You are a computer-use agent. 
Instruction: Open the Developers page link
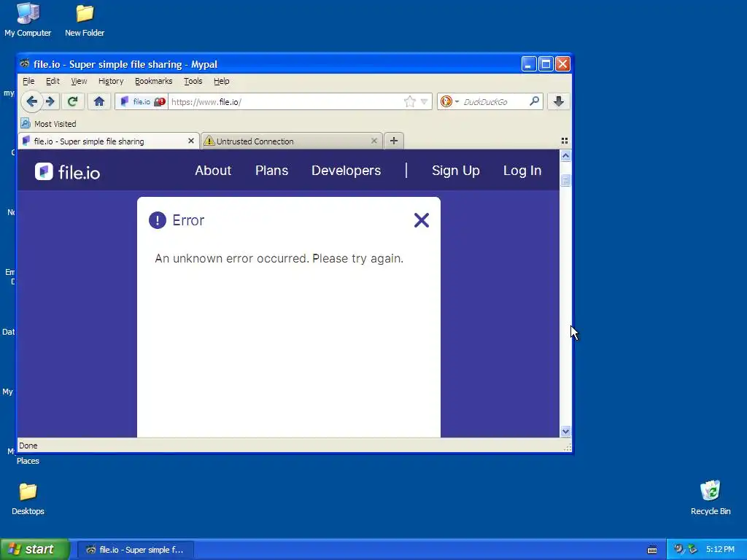pyautogui.click(x=347, y=171)
